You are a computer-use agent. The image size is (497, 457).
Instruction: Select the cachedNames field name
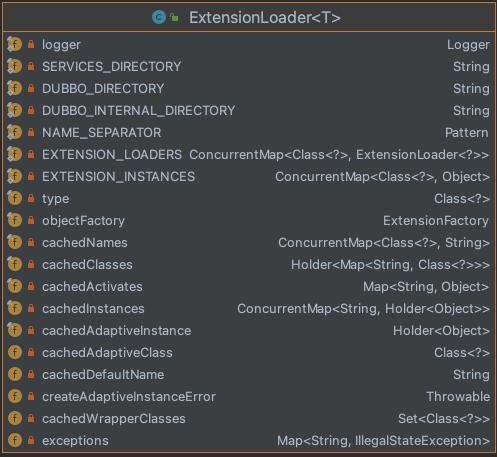85,243
